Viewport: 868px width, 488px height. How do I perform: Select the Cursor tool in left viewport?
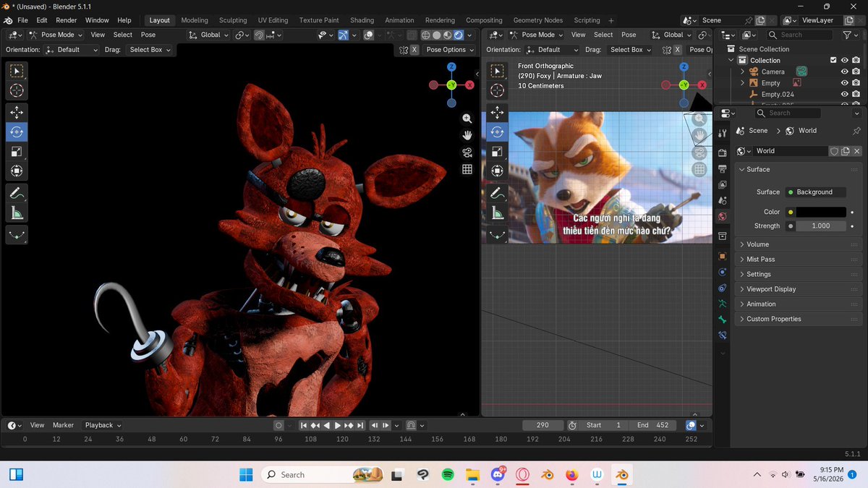(x=17, y=90)
